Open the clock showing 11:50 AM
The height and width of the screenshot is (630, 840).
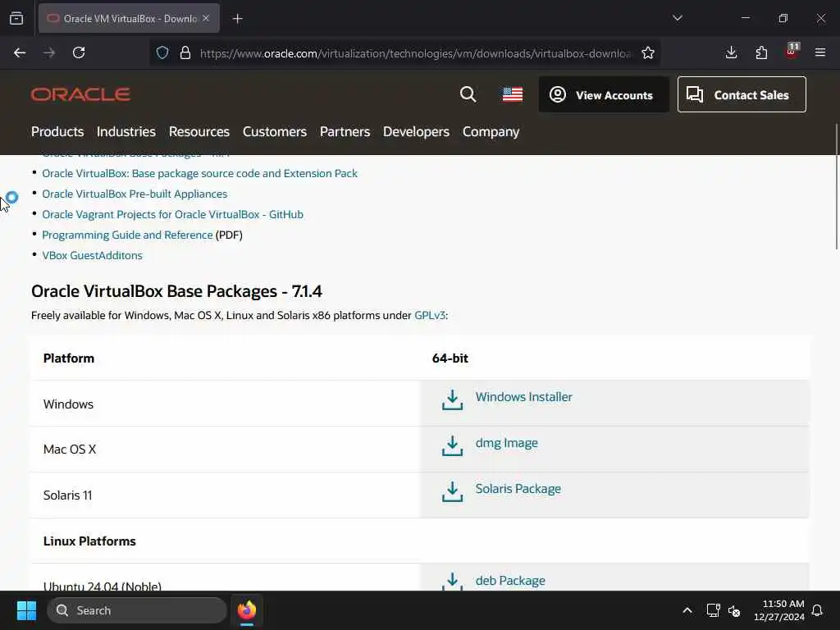pyautogui.click(x=779, y=610)
